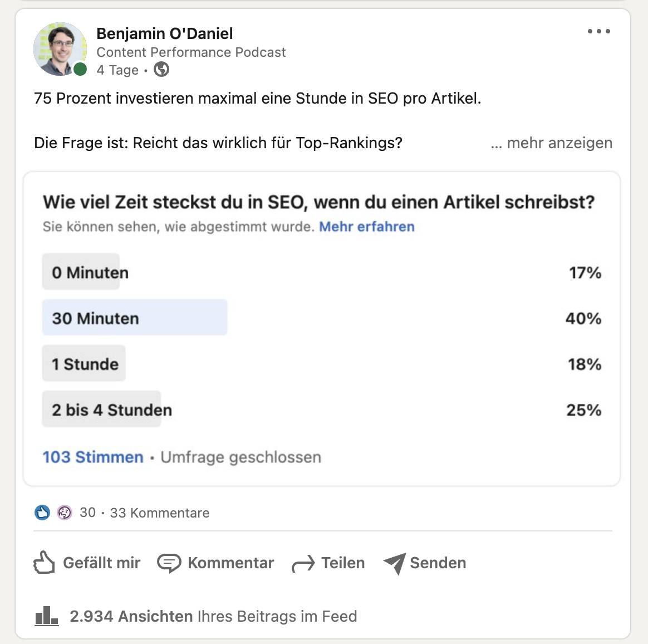648x644 pixels.
Task: Click the globe visibility icon
Action: click(x=161, y=70)
